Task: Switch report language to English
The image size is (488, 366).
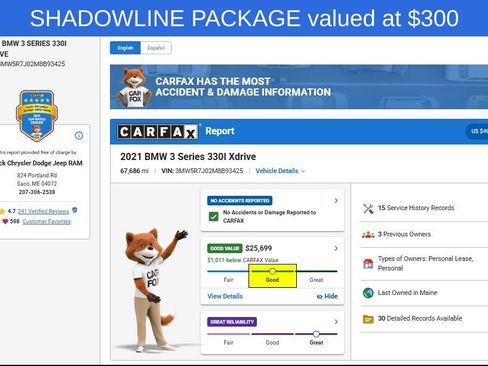Action: [125, 48]
